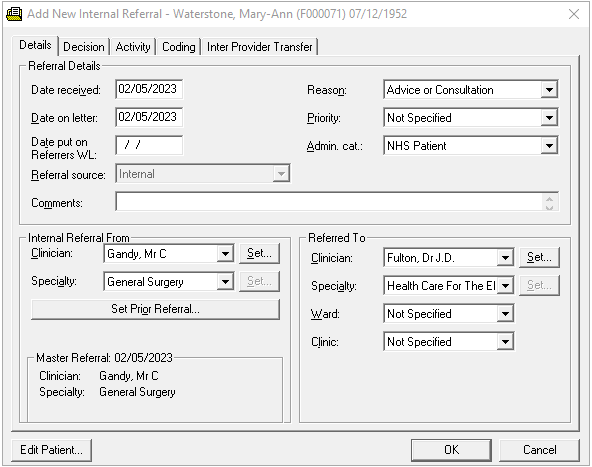Click the Edit Patient button

[51, 450]
